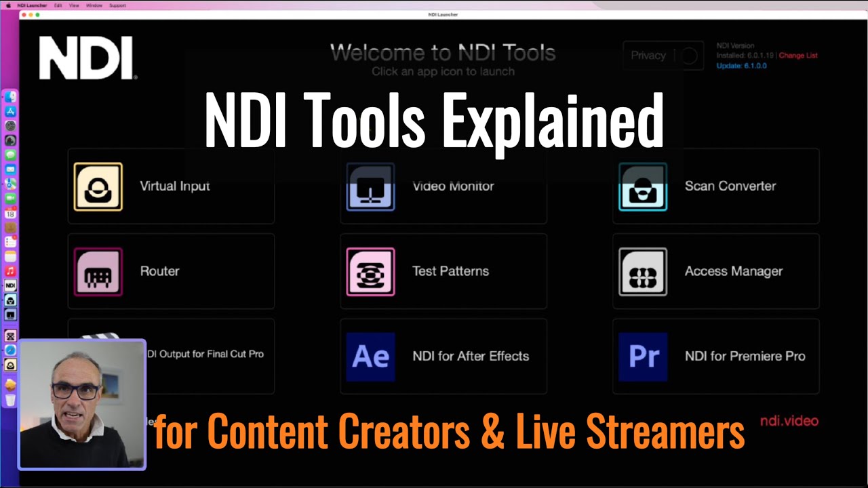The image size is (868, 488).
Task: Open Finder in the dock
Action: [x=10, y=97]
